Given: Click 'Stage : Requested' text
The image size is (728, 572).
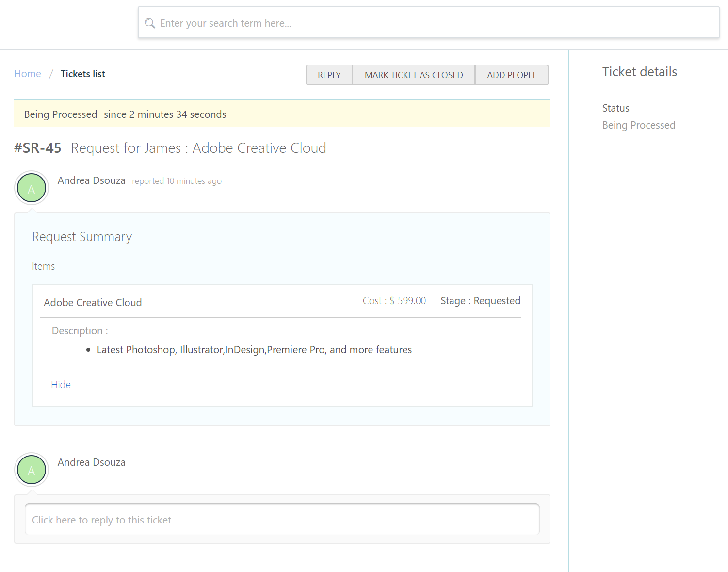Looking at the screenshot, I should click(480, 301).
